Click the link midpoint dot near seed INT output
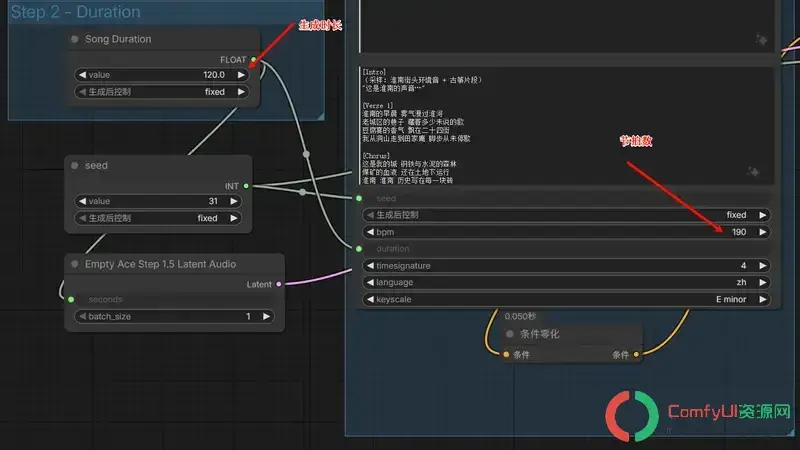Image resolution: width=800 pixels, height=450 pixels. pos(303,192)
